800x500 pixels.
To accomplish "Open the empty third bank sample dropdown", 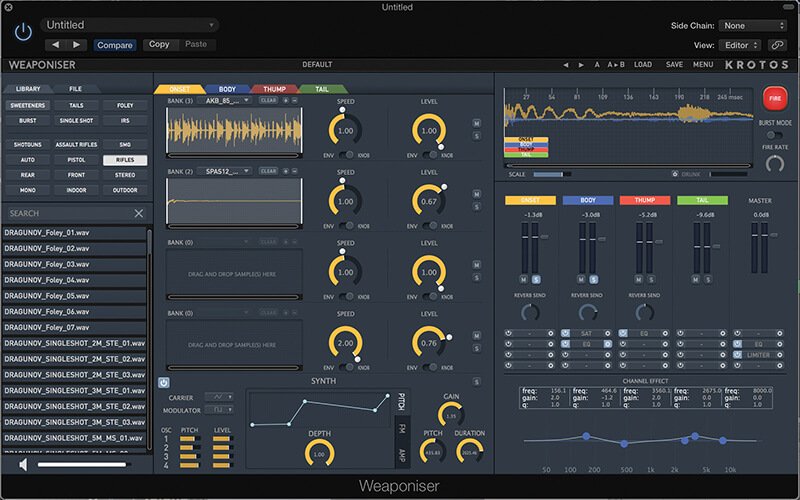I will 224,242.
